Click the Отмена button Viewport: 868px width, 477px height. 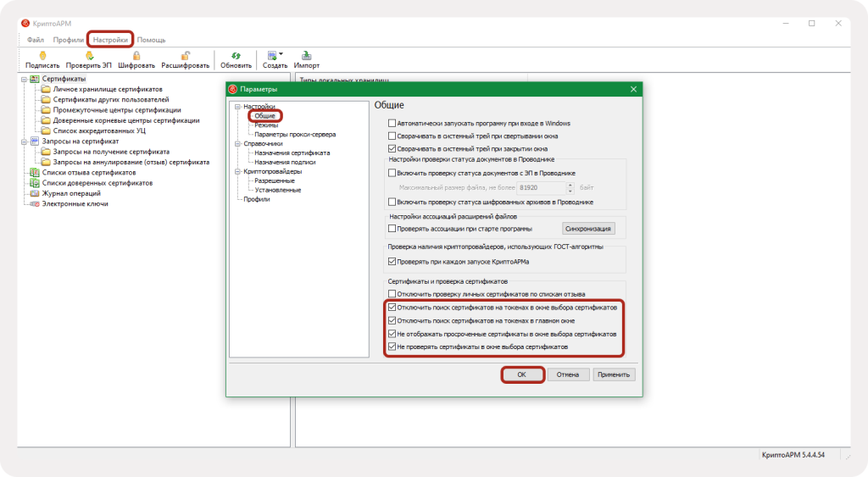[x=568, y=374]
